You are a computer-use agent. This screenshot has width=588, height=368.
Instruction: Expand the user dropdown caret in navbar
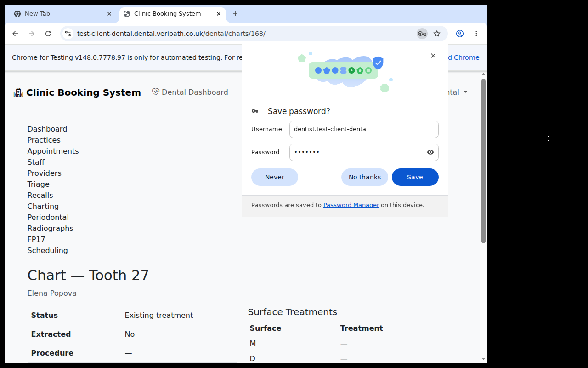coord(465,92)
